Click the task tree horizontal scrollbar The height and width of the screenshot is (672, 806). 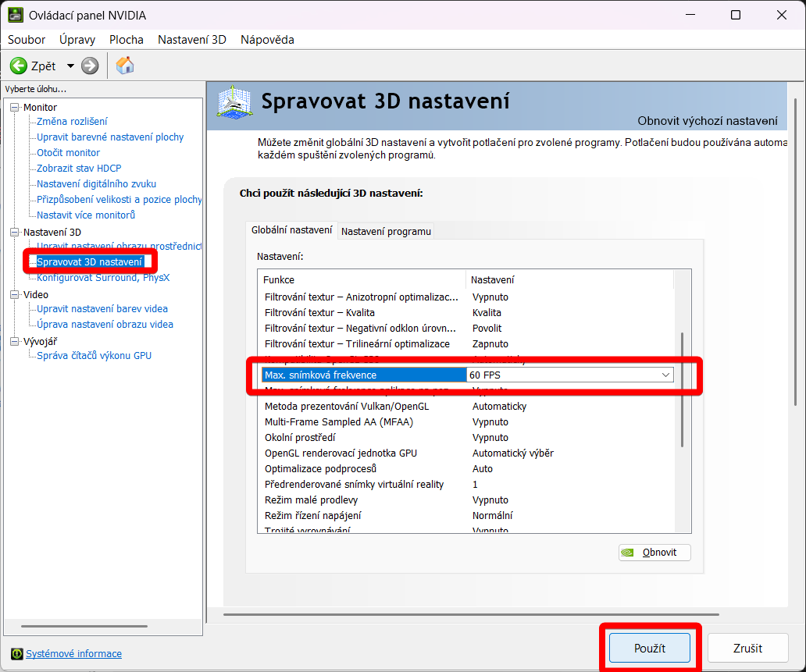pos(84,626)
